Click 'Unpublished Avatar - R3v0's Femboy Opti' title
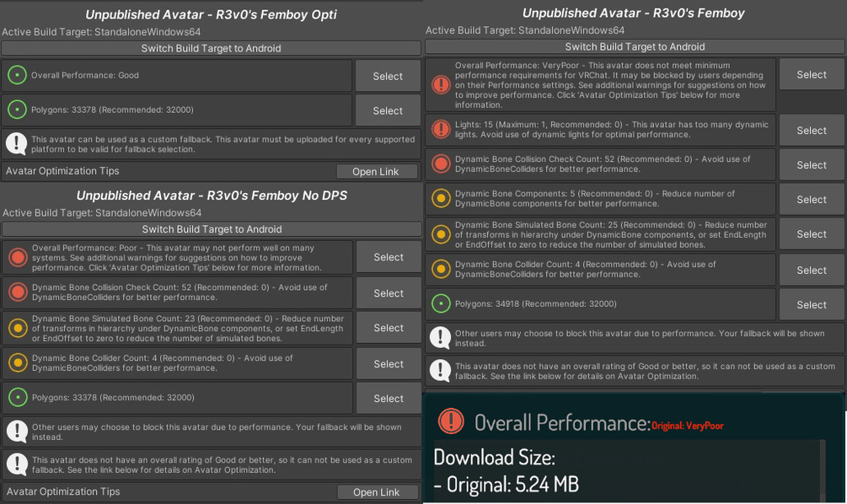Screen dimensions: 847x504 pyautogui.click(x=211, y=14)
